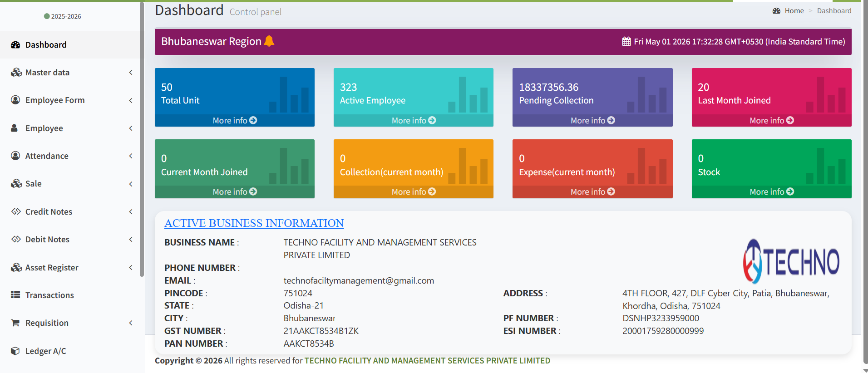
Task: Open the Ledger A/C menu item
Action: click(70, 351)
